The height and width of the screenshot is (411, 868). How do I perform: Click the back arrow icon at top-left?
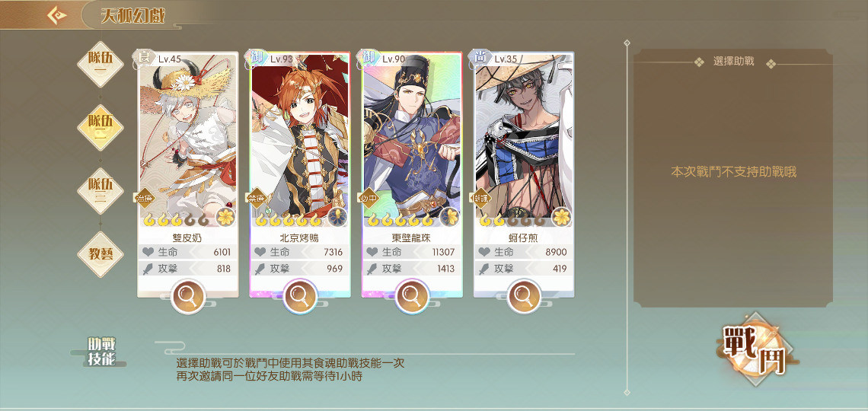click(56, 15)
